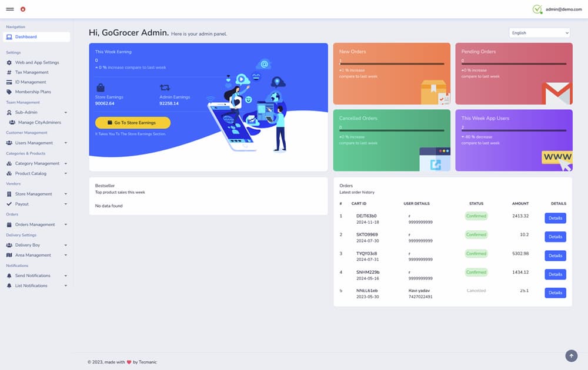Expand the Area Management submenu arrow
The width and height of the screenshot is (588, 370).
[x=66, y=255]
